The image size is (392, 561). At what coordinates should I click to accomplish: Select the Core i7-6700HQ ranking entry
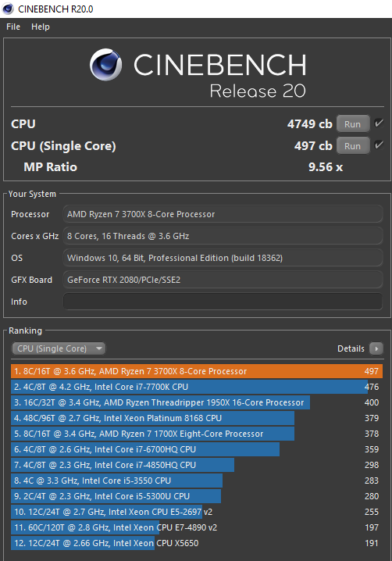tap(197, 449)
